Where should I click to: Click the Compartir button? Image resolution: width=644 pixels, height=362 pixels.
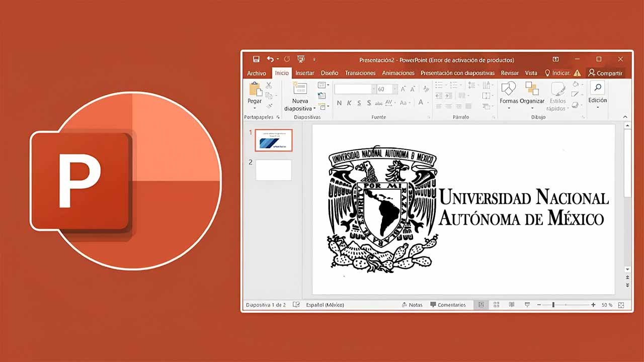click(606, 73)
